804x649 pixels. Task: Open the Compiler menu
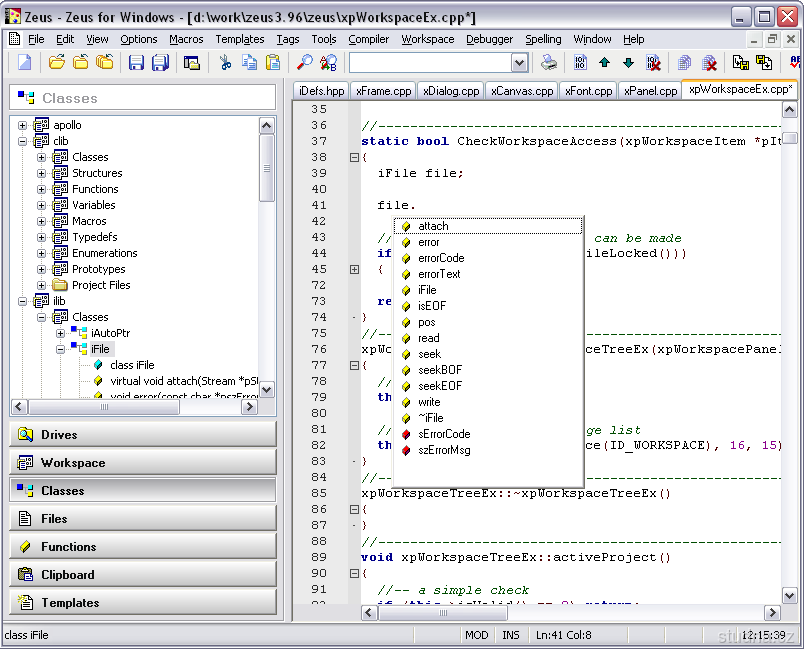368,39
